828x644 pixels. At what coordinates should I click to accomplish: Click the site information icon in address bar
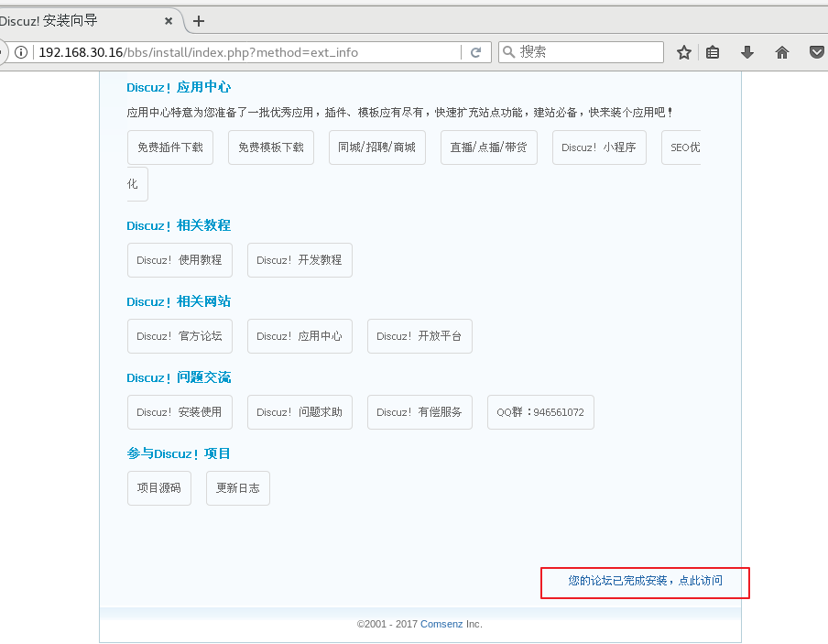click(21, 52)
